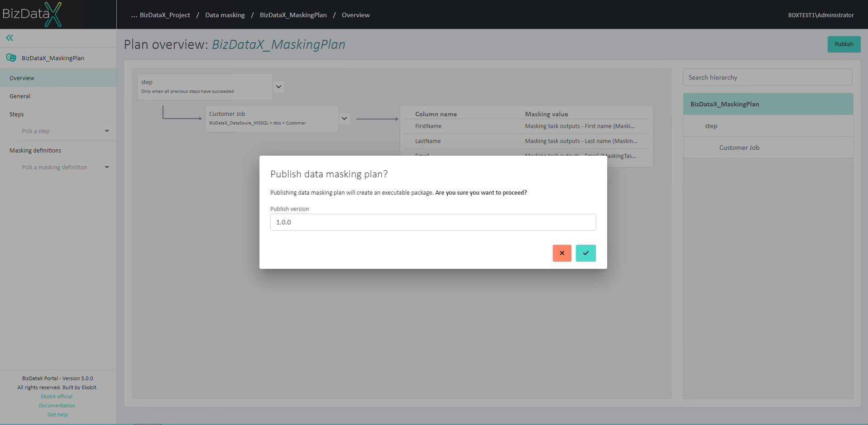Image resolution: width=868 pixels, height=425 pixels.
Task: Click Masking task outputs - Last name value
Action: pos(581,141)
